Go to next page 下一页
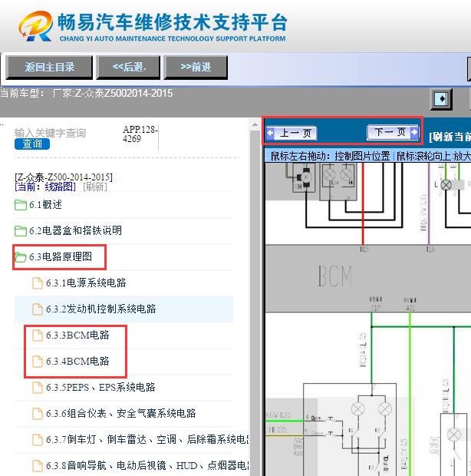Viewport: 471px width, 476px height. [394, 132]
